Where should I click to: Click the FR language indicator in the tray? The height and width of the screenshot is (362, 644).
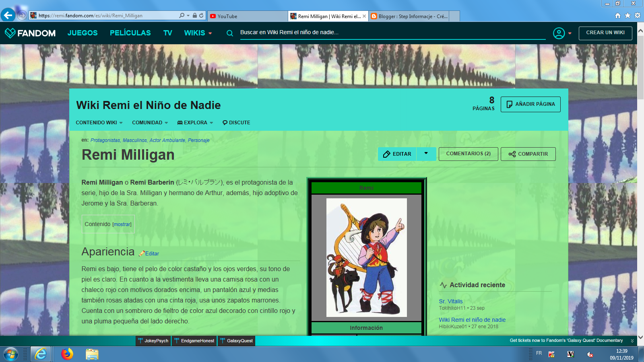click(x=539, y=353)
